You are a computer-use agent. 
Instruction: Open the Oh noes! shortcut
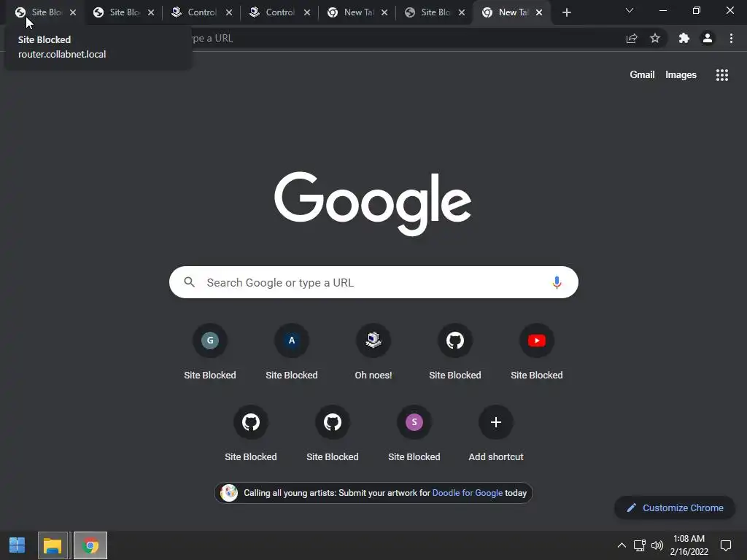click(373, 351)
